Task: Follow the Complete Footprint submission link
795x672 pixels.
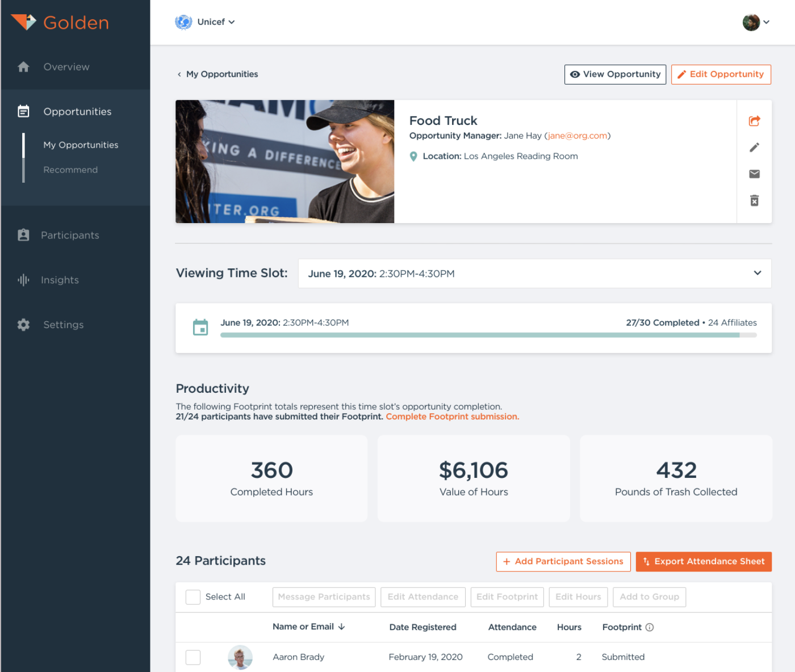Action: [452, 417]
